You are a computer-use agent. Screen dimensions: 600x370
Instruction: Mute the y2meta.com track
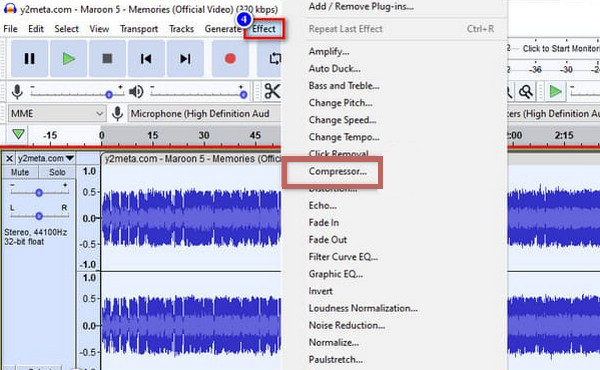click(x=20, y=172)
